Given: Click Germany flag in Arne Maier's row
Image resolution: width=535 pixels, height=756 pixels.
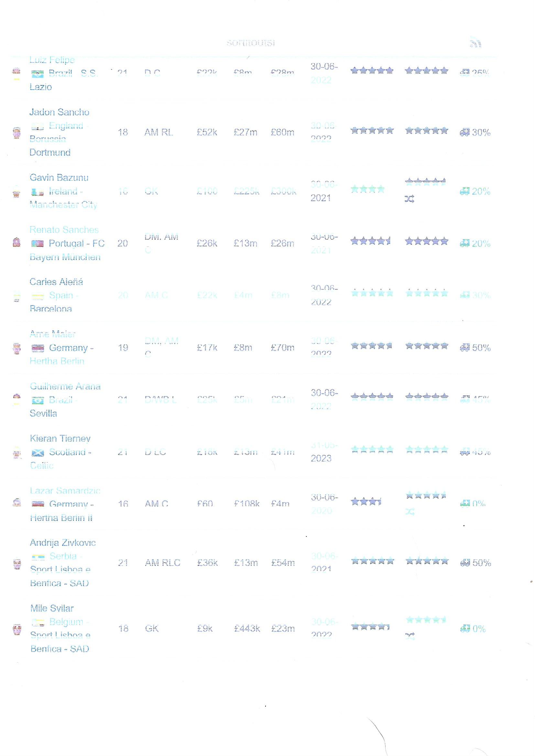Looking at the screenshot, I should (38, 348).
